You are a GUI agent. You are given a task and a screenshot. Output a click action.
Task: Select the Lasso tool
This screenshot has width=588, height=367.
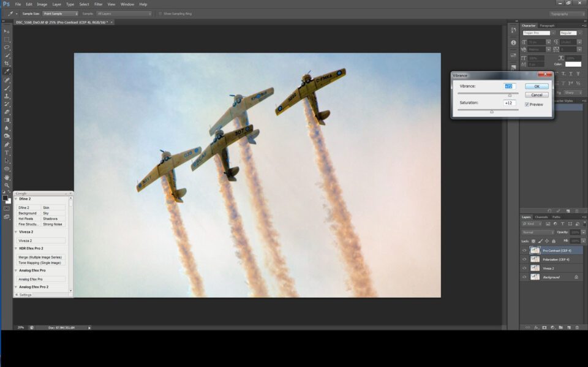[x=7, y=47]
